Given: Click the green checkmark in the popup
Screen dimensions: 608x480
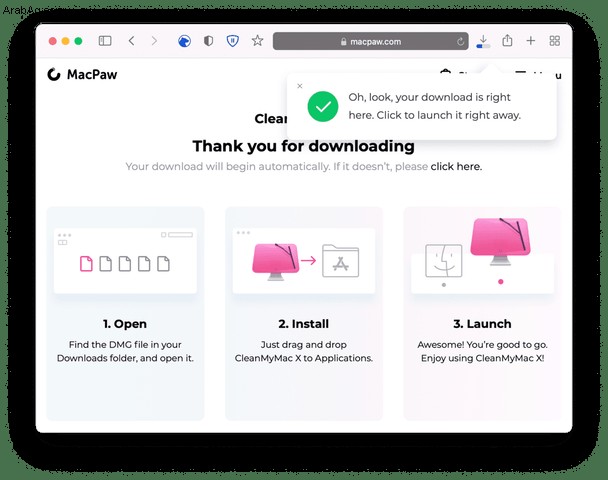Looking at the screenshot, I should point(323,106).
